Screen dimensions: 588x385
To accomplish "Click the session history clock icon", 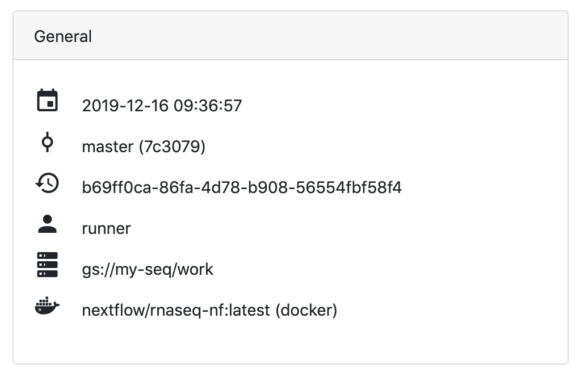I will 48,184.
